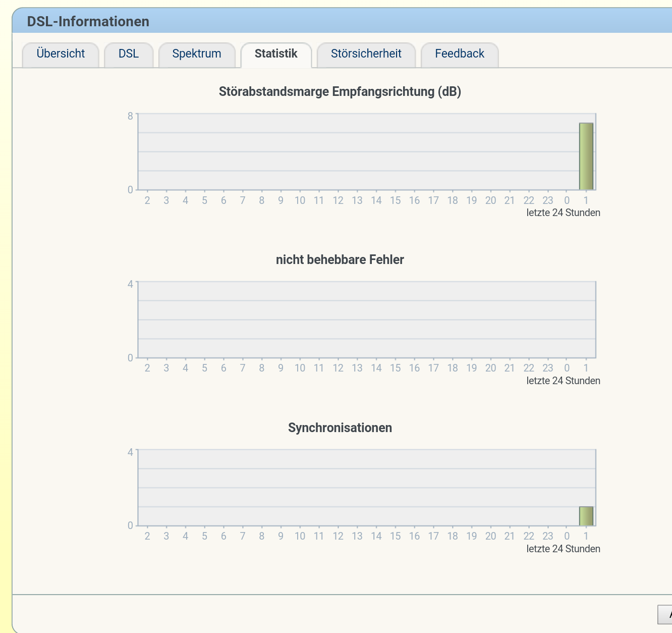This screenshot has width=672, height=633.
Task: Click the green bar in Störabstandsmarge chart
Action: click(x=586, y=156)
